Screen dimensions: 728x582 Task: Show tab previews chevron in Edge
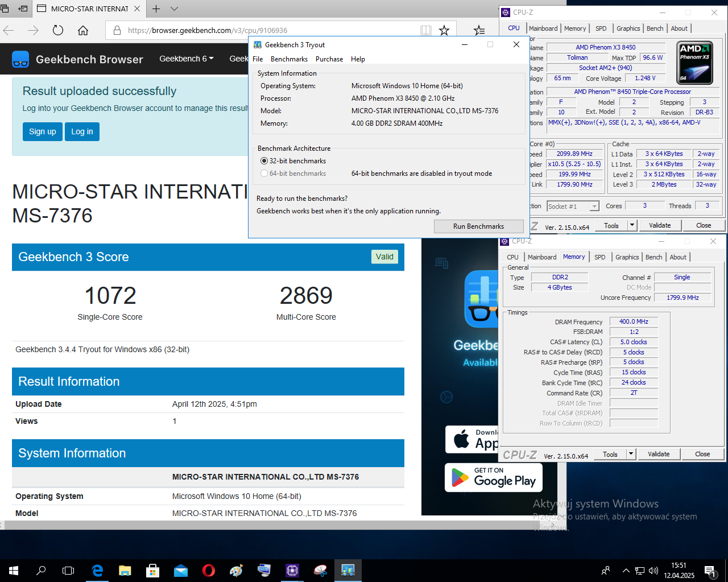tap(175, 9)
